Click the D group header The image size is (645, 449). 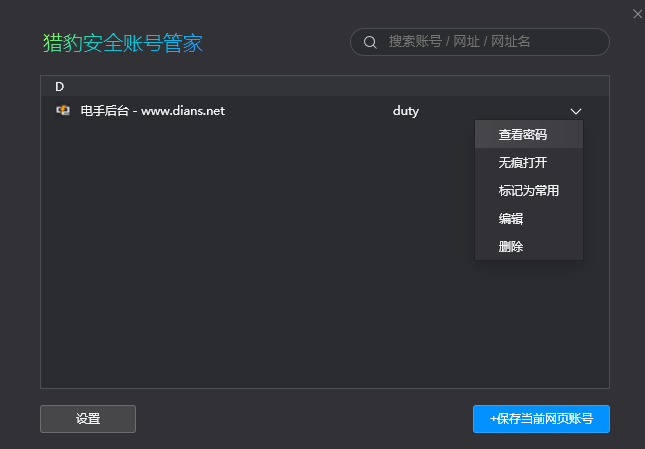(325, 86)
